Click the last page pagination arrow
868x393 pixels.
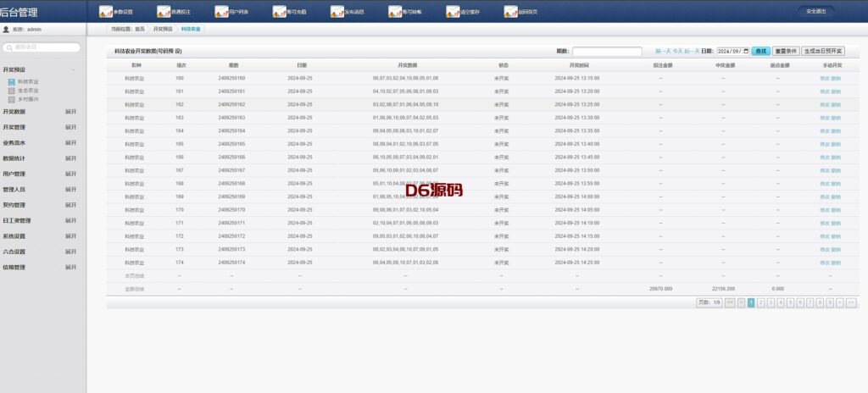click(x=851, y=302)
